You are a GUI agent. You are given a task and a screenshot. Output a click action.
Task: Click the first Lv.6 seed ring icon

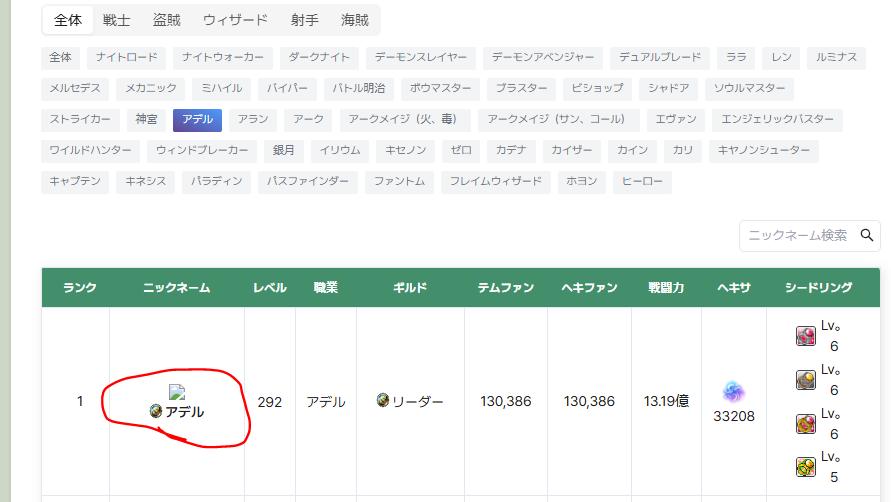806,336
